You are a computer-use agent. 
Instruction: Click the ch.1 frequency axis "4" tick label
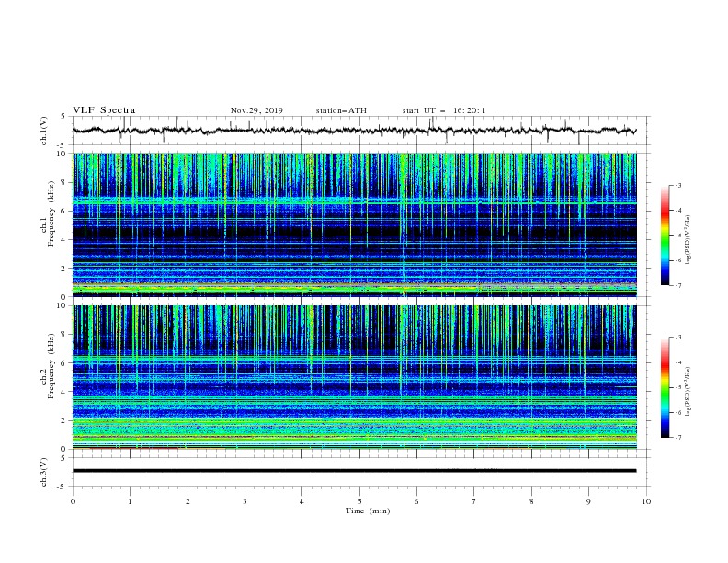(63, 239)
